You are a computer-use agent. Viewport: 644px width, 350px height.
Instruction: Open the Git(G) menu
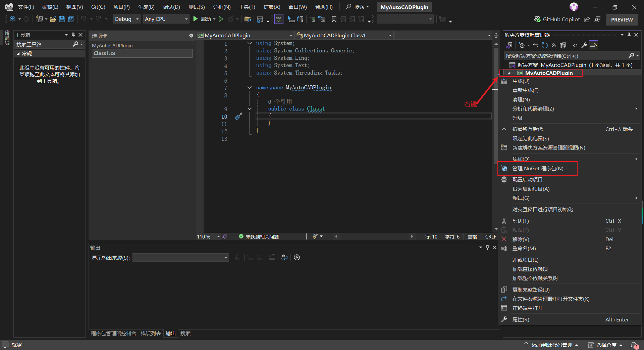pos(98,7)
